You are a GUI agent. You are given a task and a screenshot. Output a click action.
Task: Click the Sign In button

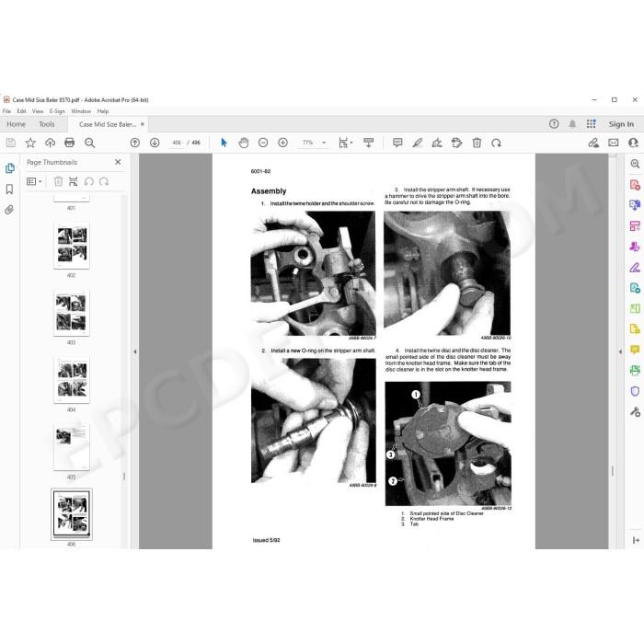coord(621,124)
